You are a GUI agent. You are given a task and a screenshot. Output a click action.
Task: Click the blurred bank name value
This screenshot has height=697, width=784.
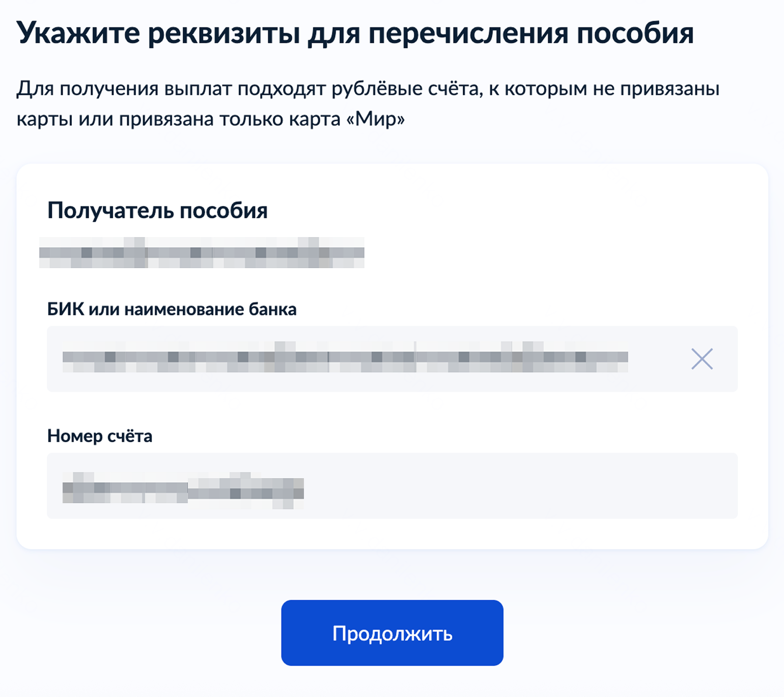345,357
